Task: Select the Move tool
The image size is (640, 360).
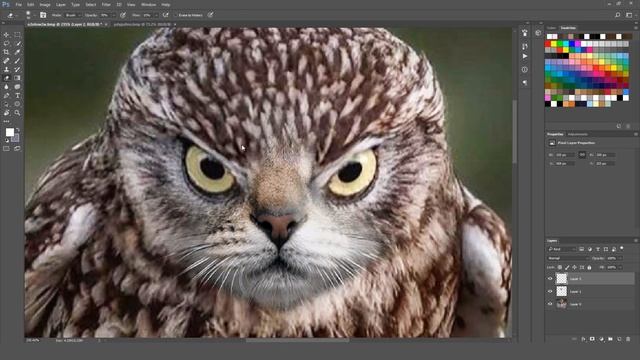Action: [7, 35]
